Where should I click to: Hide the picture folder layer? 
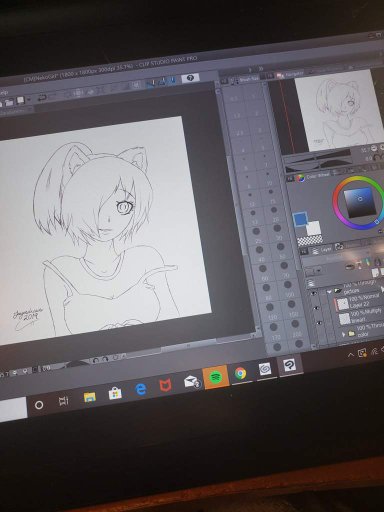click(313, 293)
